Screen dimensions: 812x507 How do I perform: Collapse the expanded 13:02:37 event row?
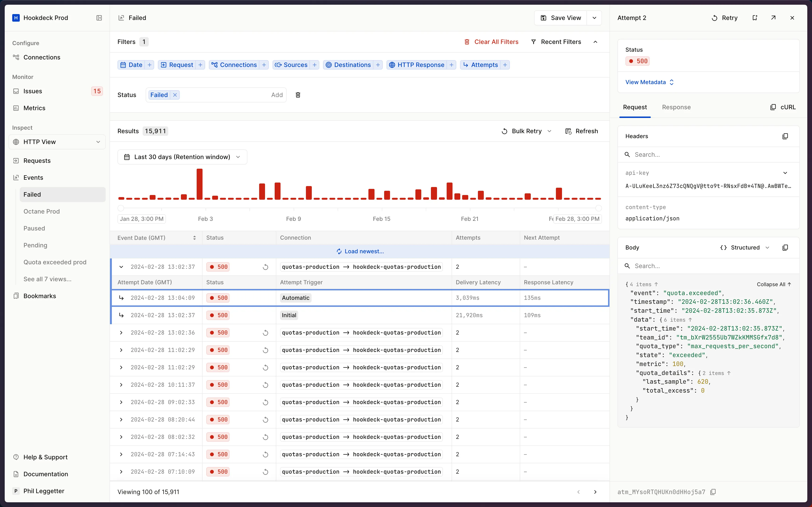(x=121, y=267)
